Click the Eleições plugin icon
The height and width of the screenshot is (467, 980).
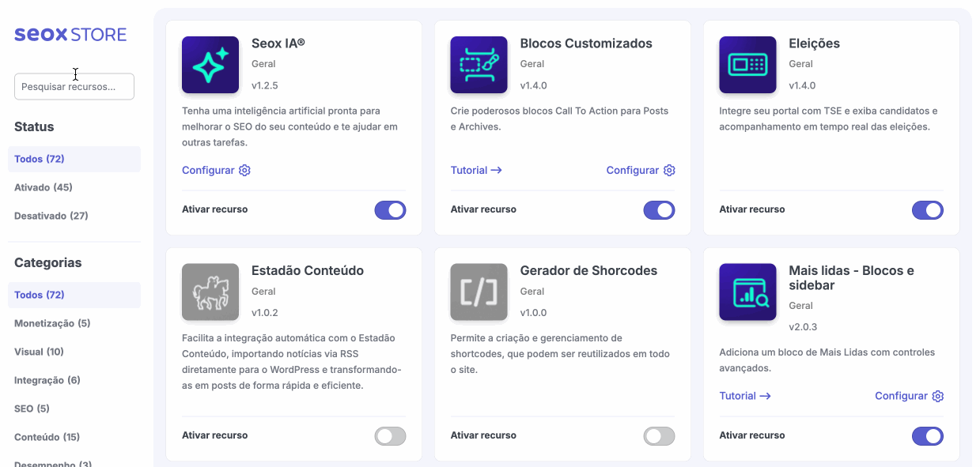click(x=747, y=65)
